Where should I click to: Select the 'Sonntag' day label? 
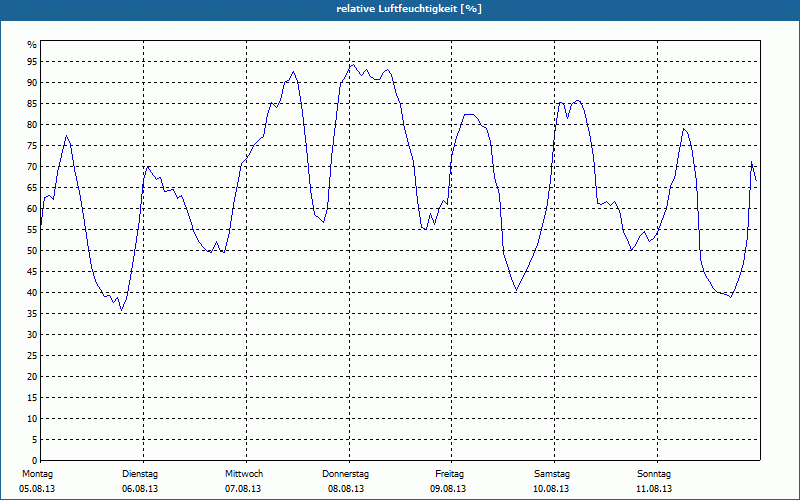[654, 474]
